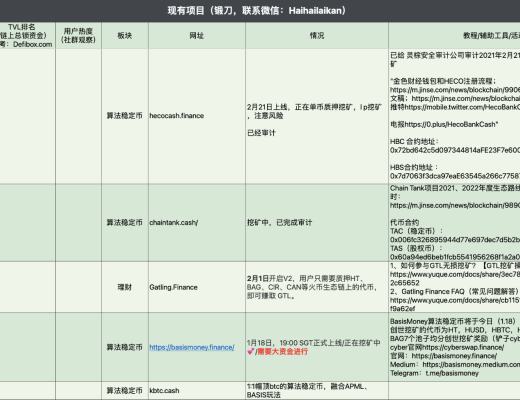The height and width of the screenshot is (400, 520).
Task: Click "Chain Tank项目2021、2022年度生态路线" text
Action: (x=455, y=188)
